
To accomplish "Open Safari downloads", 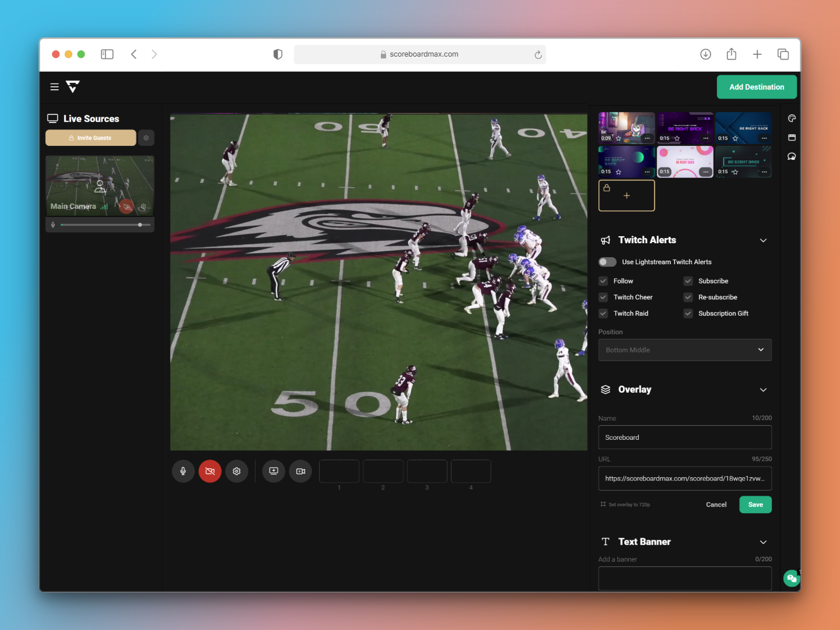I will tap(706, 54).
